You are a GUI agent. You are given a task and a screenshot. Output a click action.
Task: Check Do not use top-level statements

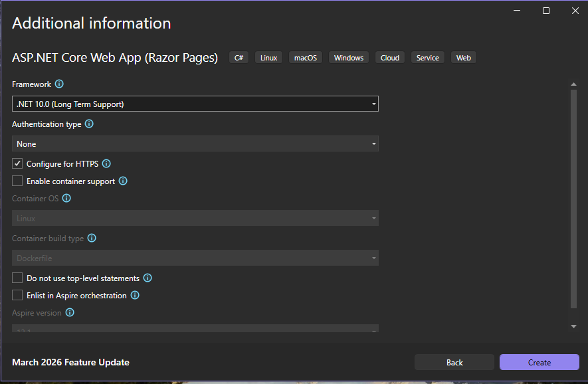tap(17, 278)
